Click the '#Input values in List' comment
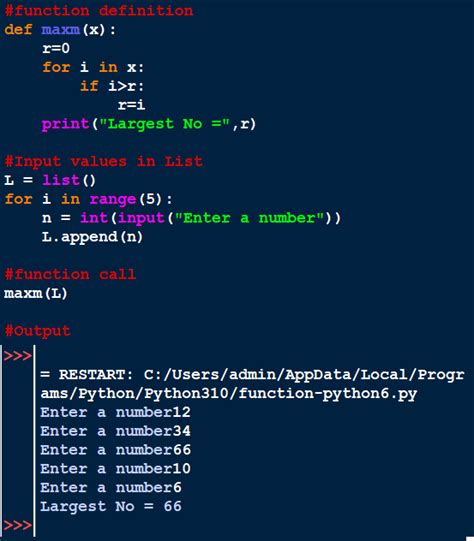 click(x=103, y=161)
